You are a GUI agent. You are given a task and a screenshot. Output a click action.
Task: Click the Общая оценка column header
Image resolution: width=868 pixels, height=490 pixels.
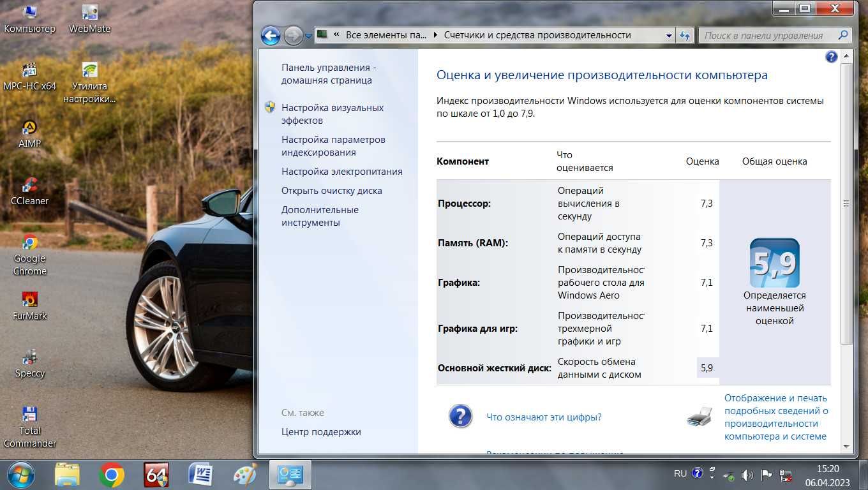point(774,161)
